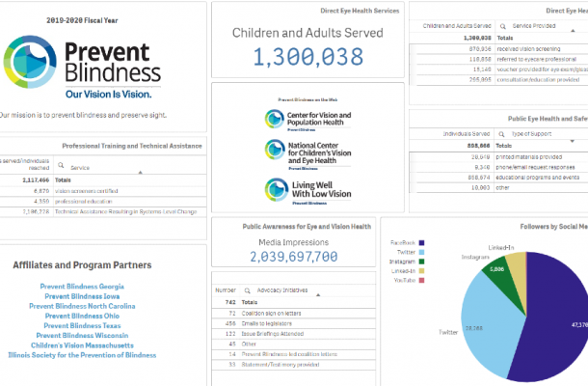This screenshot has width=588, height=386.
Task: Open Children's Vision Massachusetts link
Action: (x=82, y=345)
